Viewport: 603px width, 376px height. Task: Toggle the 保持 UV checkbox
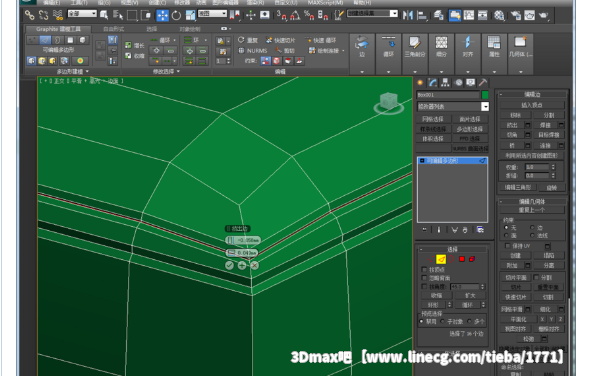[x=507, y=245]
